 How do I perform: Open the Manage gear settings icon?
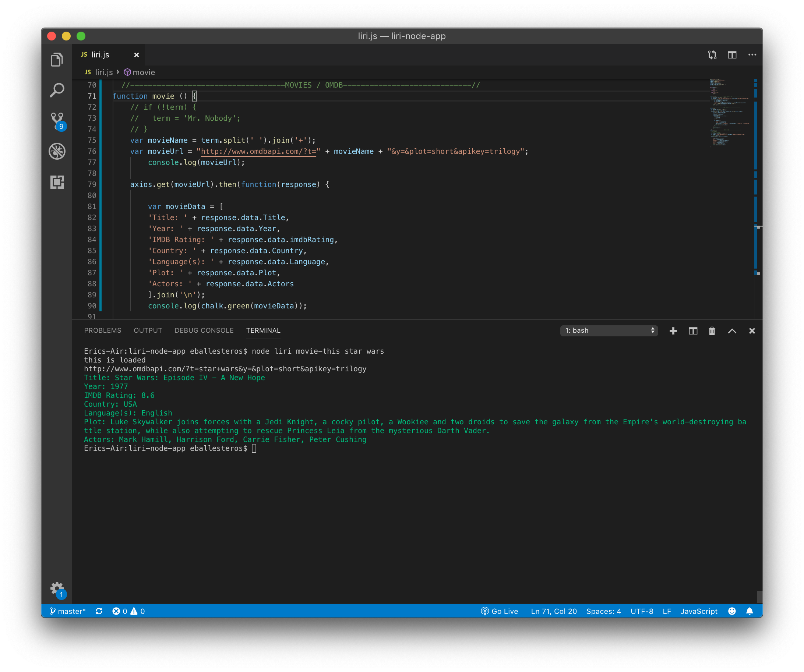click(57, 588)
